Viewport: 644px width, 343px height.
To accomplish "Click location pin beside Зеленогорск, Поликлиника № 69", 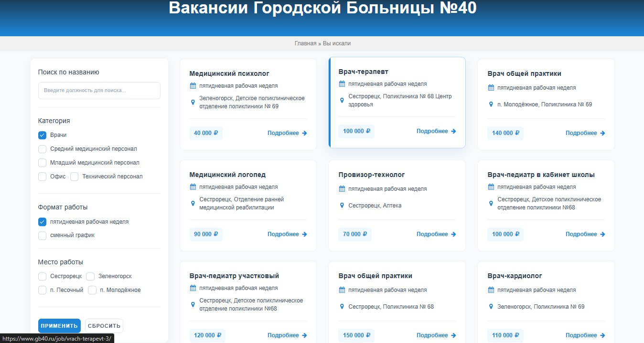I will click(491, 307).
